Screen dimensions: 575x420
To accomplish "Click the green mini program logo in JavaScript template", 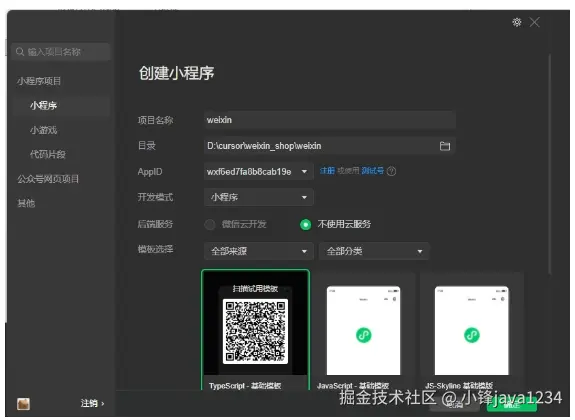I will click(364, 335).
